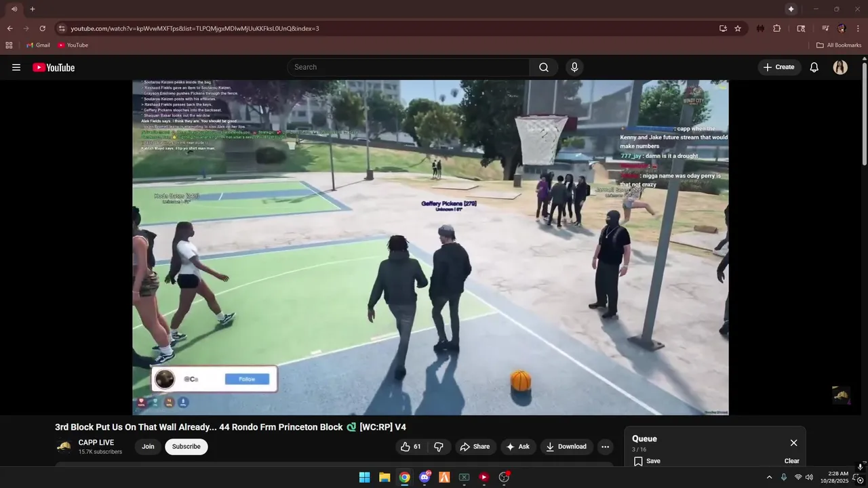Download this video
The image size is (868, 488).
[x=566, y=447]
